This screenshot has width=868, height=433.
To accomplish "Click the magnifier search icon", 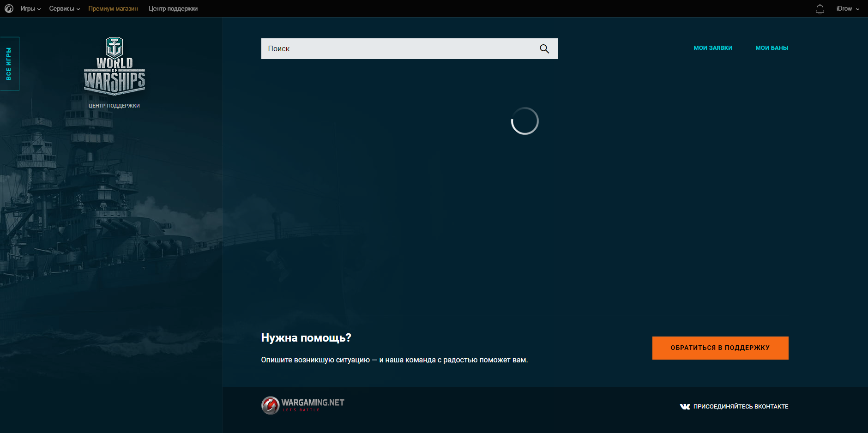I will pos(544,48).
